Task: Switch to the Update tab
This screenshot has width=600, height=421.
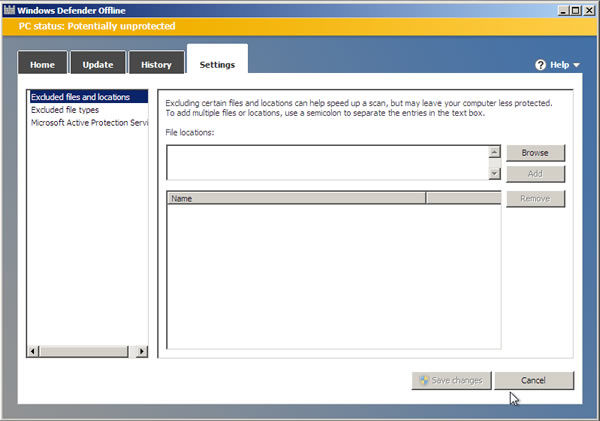Action: [x=98, y=62]
